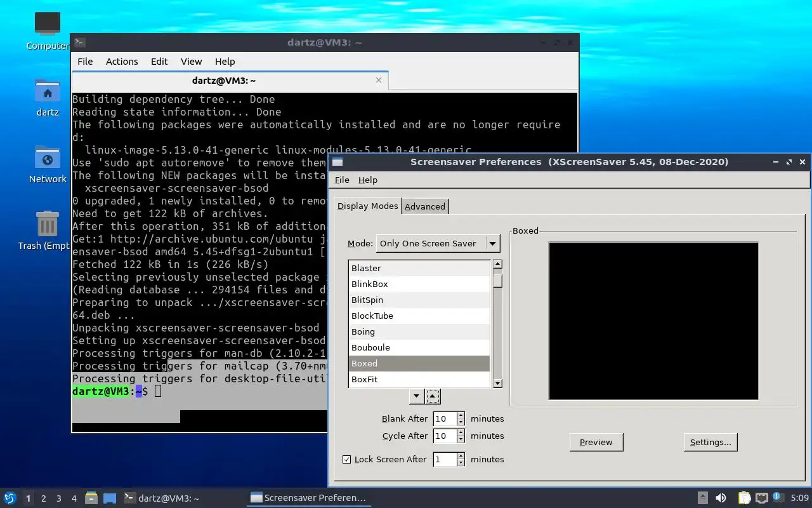Viewport: 812px width, 508px height.
Task: Decrease Lock Screen After minutes
Action: pyautogui.click(x=461, y=463)
